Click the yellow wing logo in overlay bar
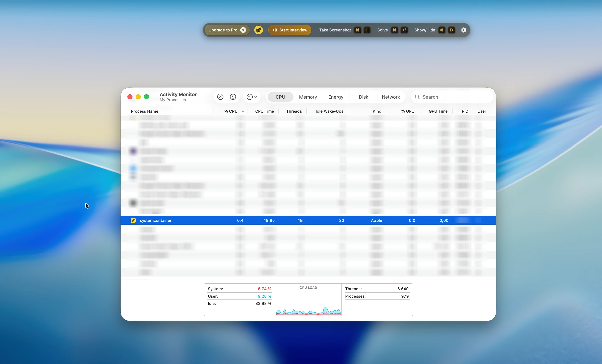 (x=259, y=30)
